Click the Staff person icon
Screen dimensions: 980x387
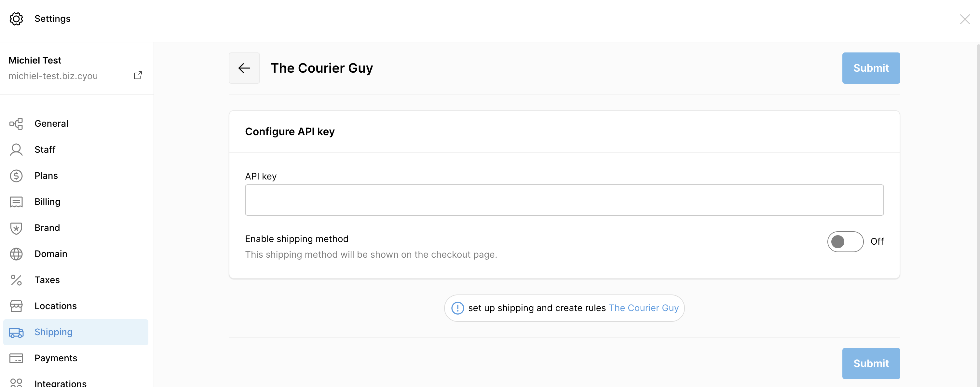coord(16,150)
